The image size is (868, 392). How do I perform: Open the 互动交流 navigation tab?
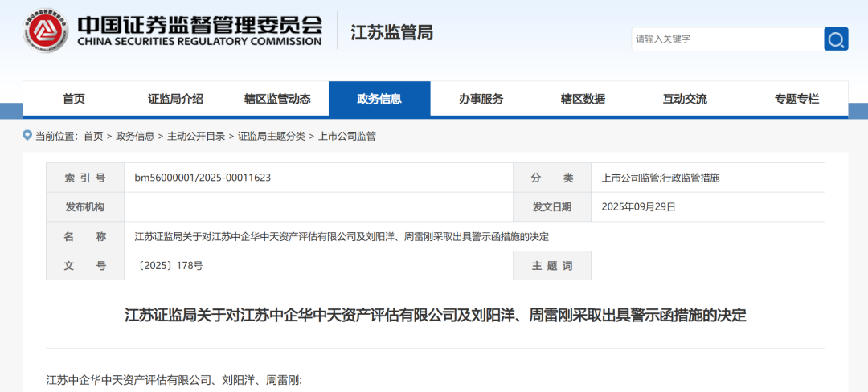pos(685,100)
